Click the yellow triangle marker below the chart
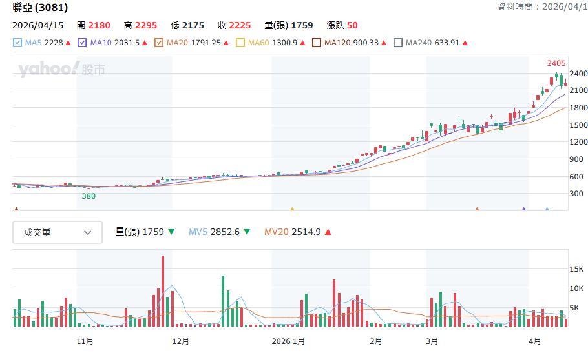Image resolution: width=588 pixels, height=364 pixels. point(292,208)
